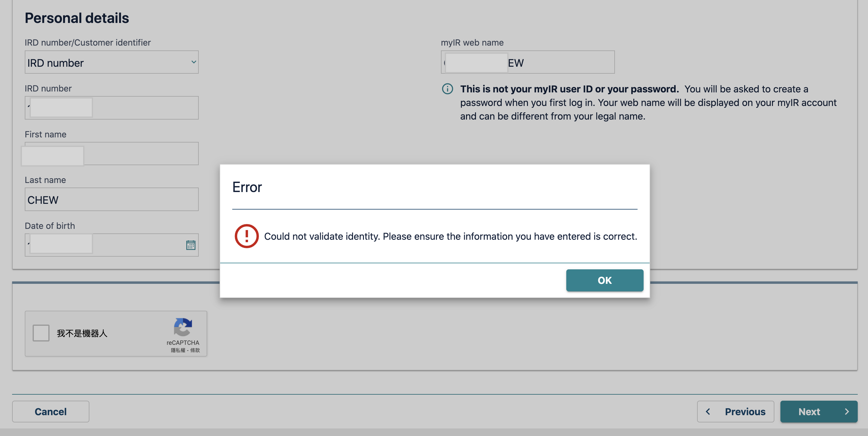Open the date of birth calendar picker
868x436 pixels.
(x=191, y=245)
